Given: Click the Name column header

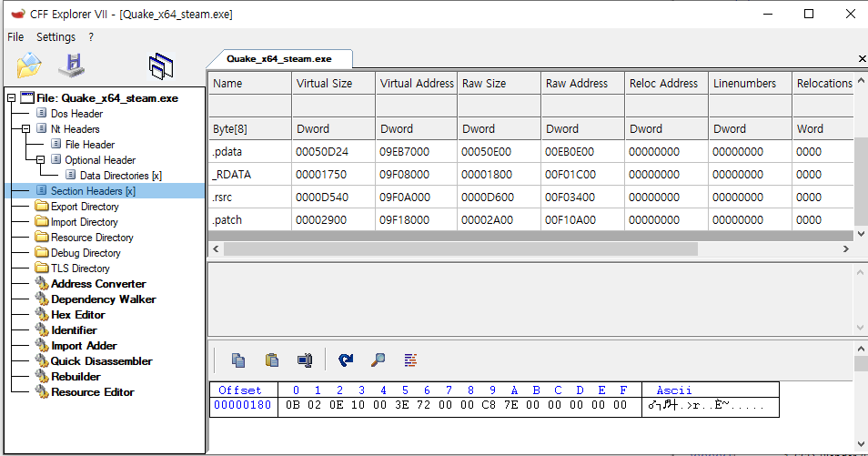Looking at the screenshot, I should (x=249, y=83).
